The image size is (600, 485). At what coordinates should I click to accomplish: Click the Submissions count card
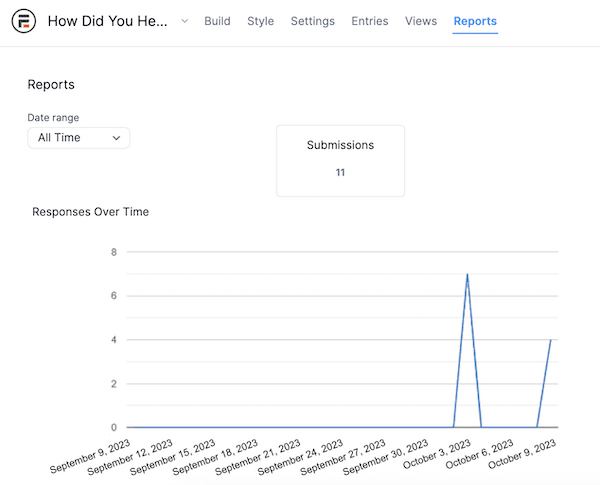(340, 161)
